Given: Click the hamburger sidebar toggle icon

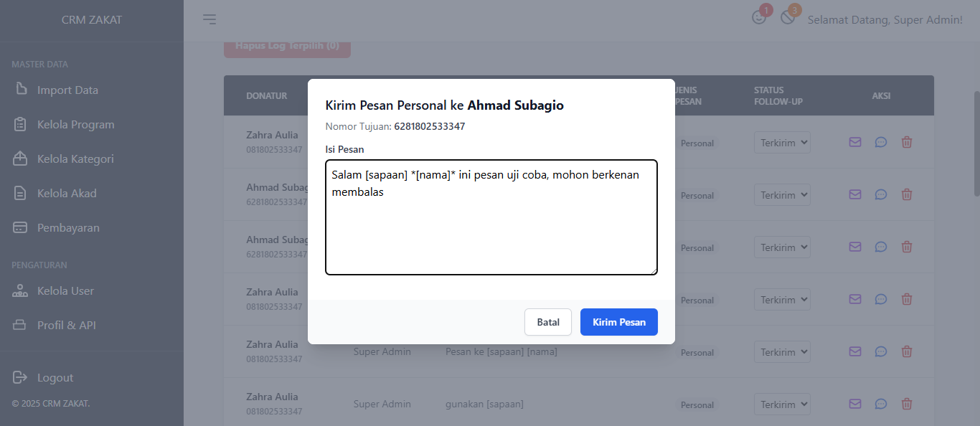Looking at the screenshot, I should (x=209, y=19).
